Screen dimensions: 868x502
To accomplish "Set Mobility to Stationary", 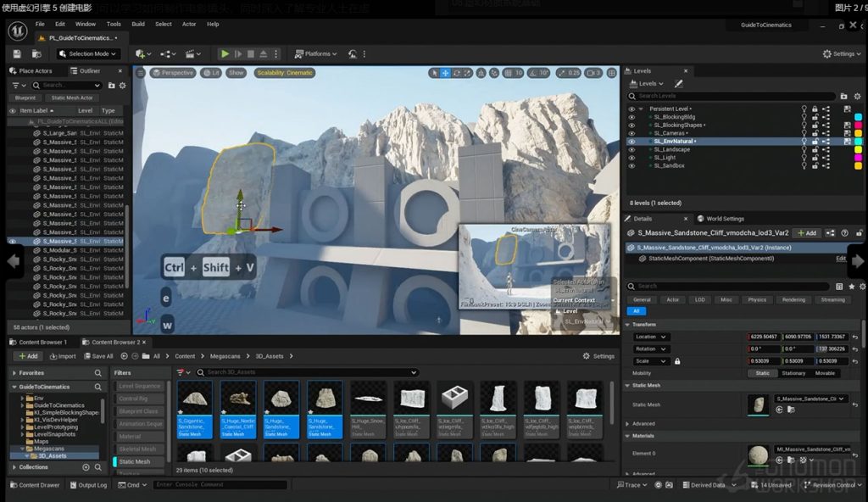I will click(x=793, y=373).
